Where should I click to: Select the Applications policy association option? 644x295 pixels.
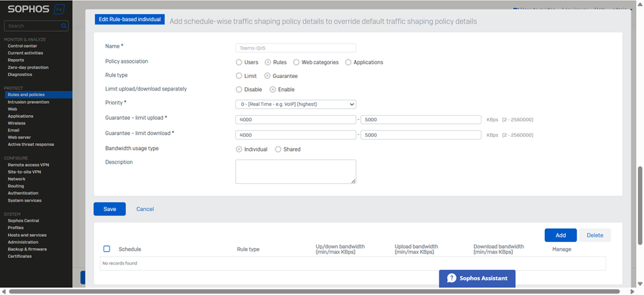348,62
